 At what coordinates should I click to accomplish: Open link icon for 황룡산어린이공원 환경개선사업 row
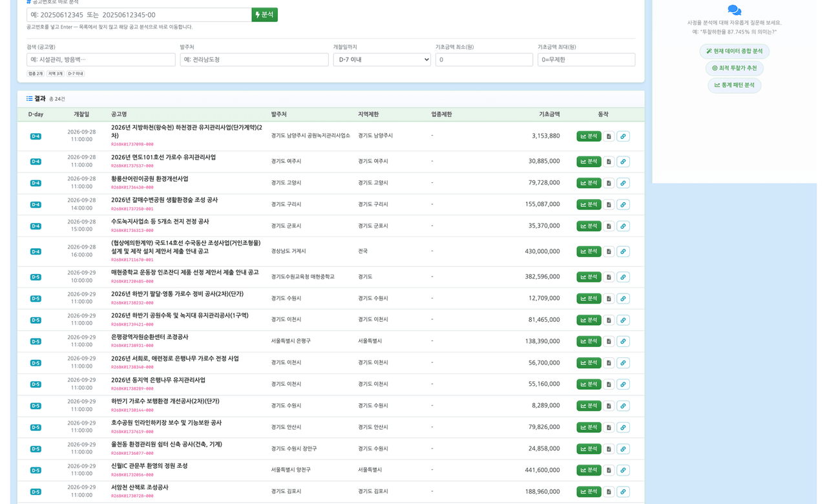point(623,183)
